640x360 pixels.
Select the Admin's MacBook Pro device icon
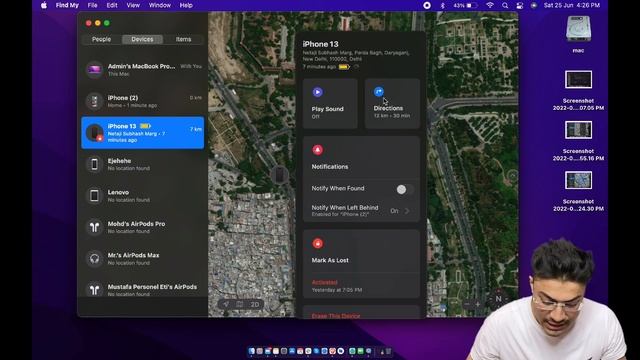pyautogui.click(x=94, y=69)
